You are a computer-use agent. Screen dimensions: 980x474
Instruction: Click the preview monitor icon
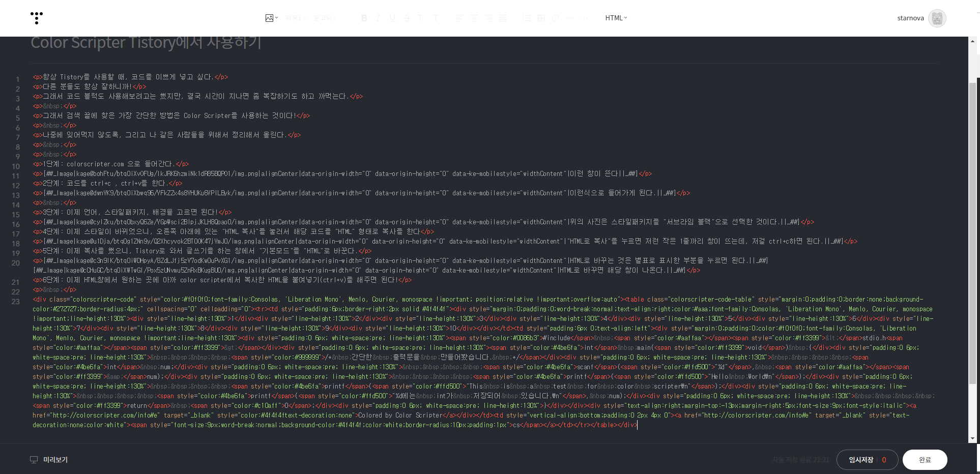click(x=34, y=460)
